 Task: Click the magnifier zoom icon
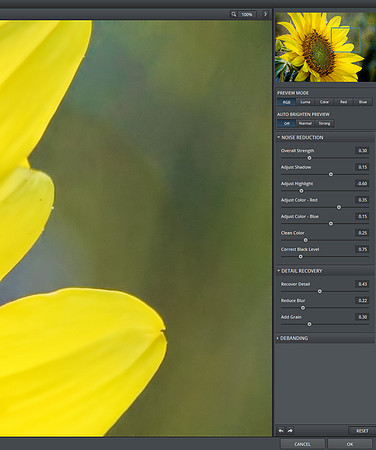234,14
